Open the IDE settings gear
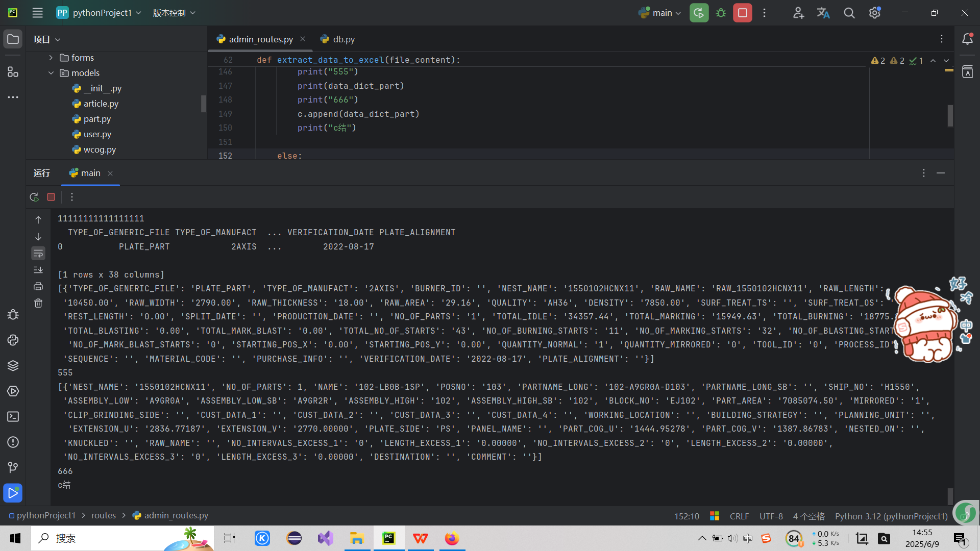 point(875,13)
